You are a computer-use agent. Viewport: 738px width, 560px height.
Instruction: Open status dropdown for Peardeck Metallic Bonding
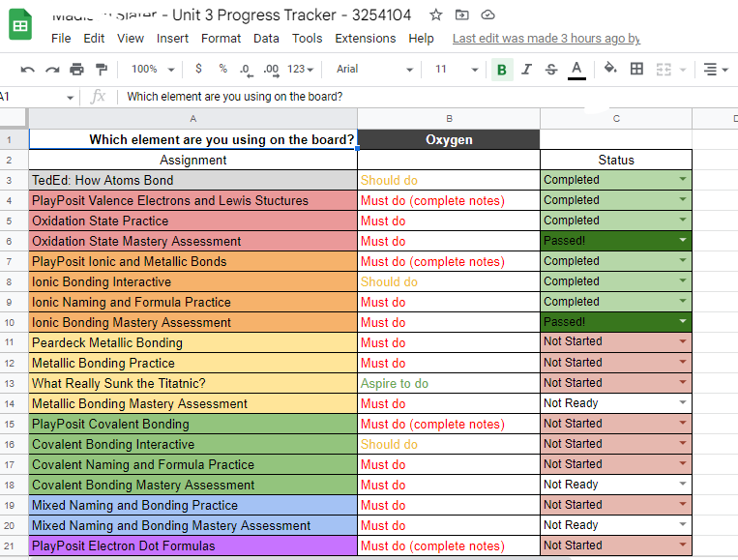click(x=683, y=341)
